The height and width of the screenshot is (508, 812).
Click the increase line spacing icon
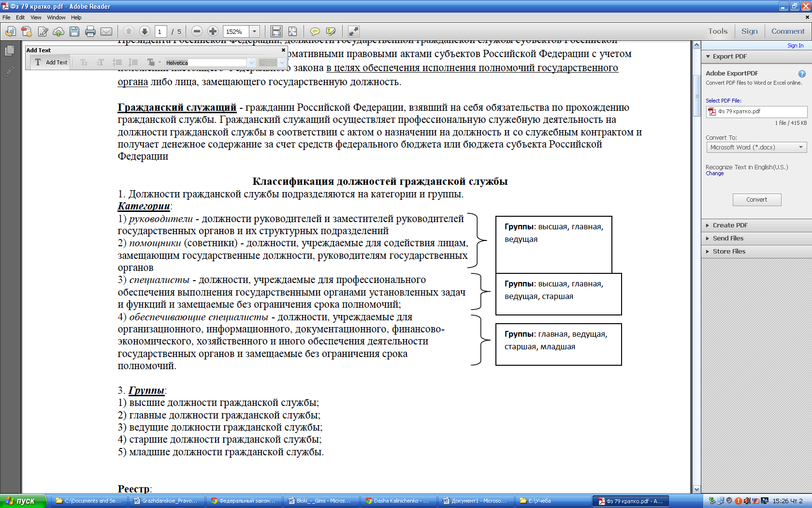point(133,62)
